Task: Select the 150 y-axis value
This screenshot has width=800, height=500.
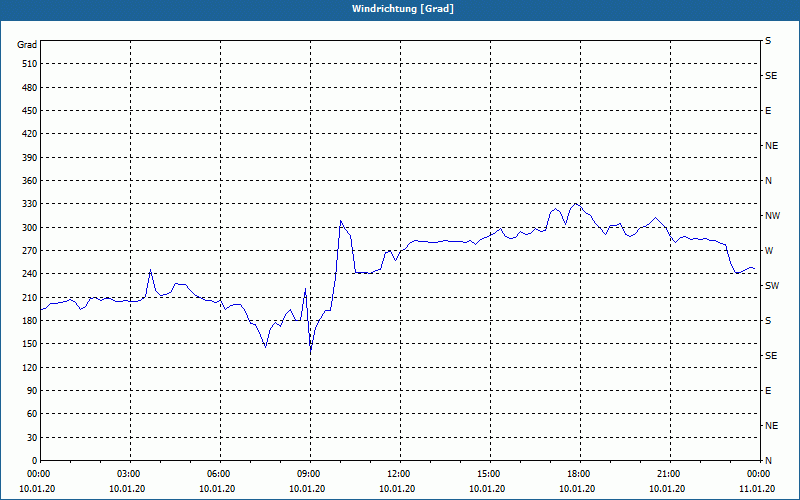Action: [30, 344]
